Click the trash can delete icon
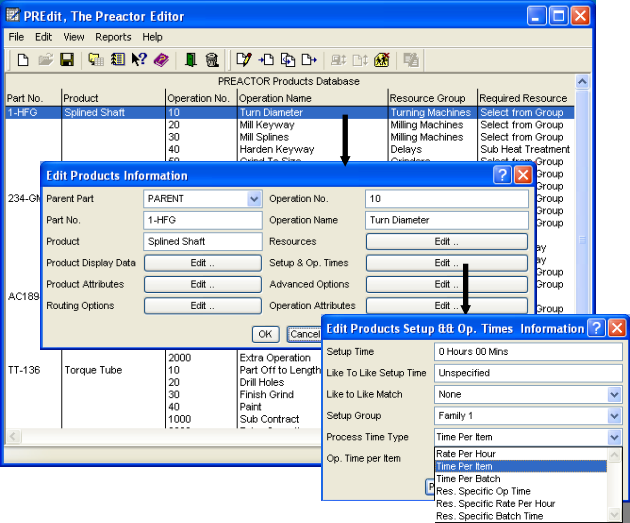This screenshot has height=523, width=630. [x=212, y=60]
